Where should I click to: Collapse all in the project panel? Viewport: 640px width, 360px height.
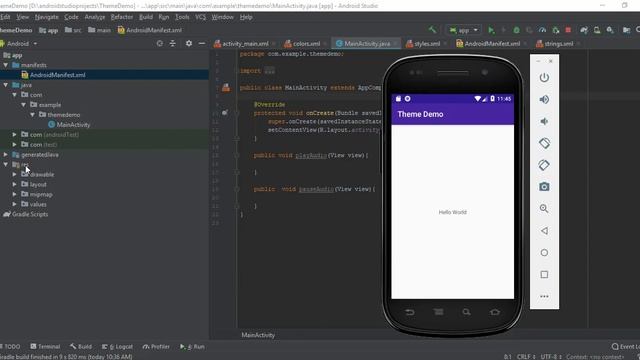pos(173,43)
